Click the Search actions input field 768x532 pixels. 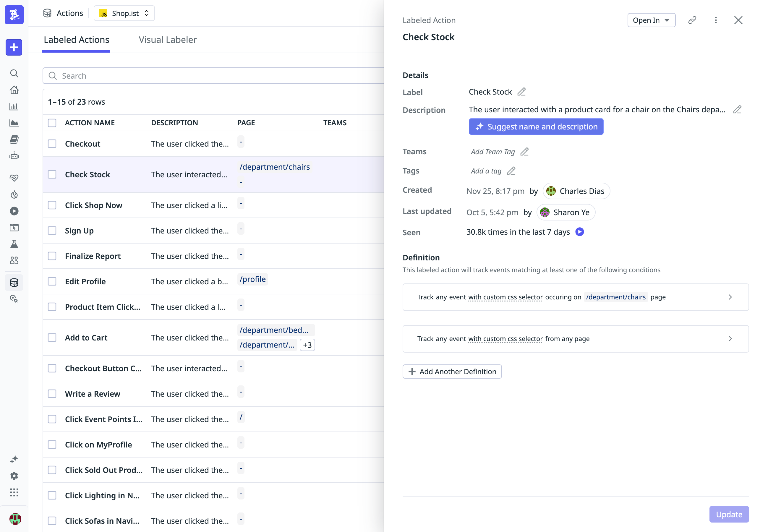(213, 76)
